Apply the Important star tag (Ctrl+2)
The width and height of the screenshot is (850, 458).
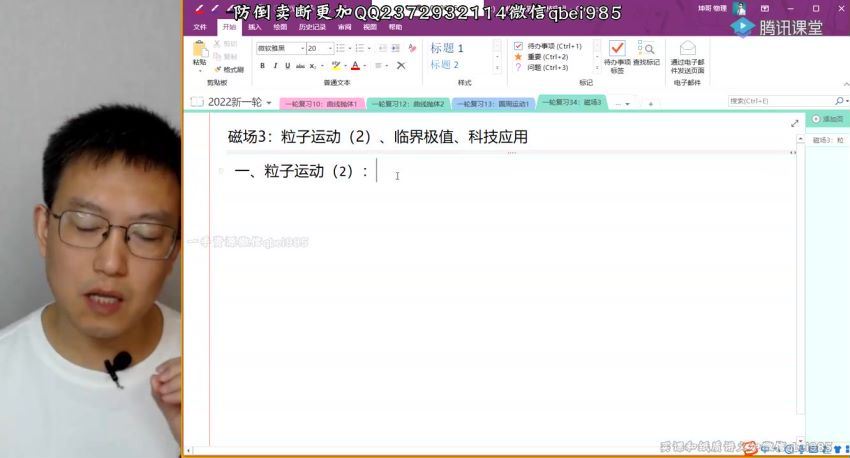click(x=541, y=57)
